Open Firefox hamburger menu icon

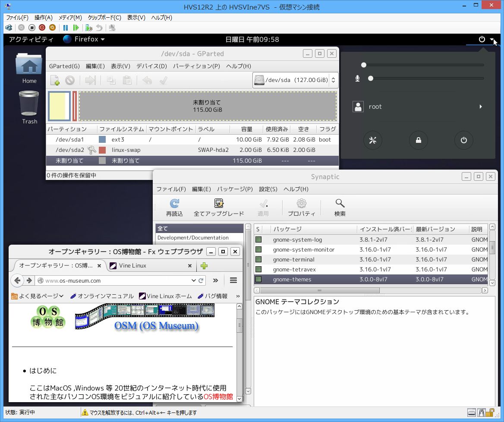coord(233,280)
